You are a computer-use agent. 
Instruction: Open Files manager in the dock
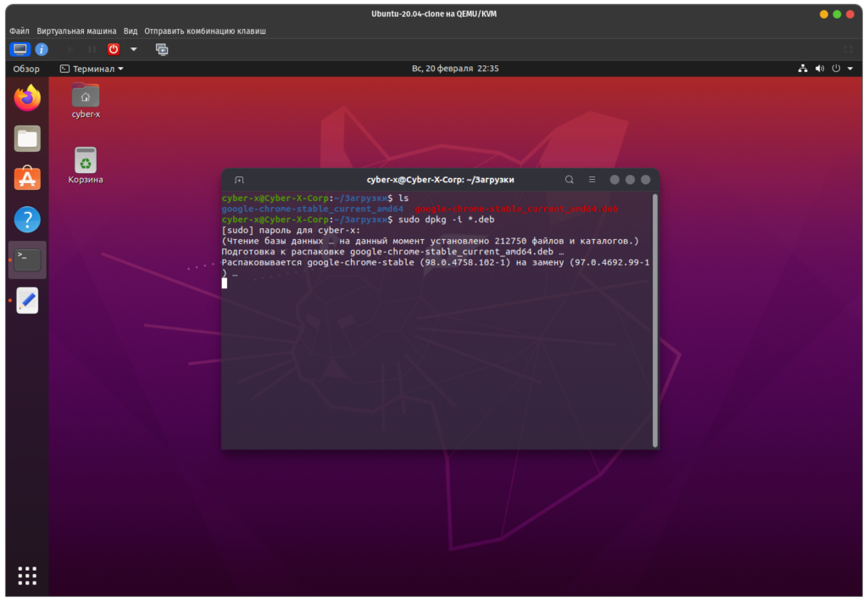click(27, 138)
